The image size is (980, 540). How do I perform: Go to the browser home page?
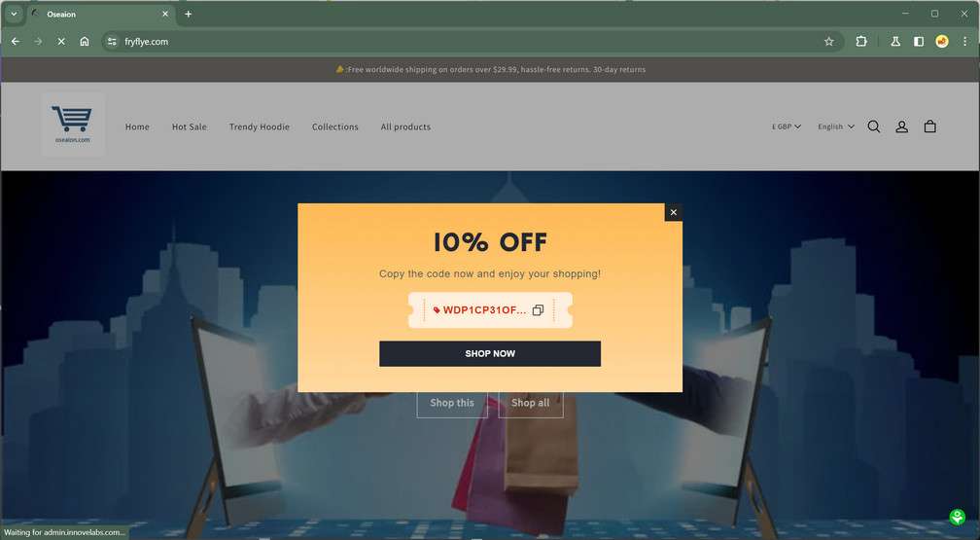(x=85, y=41)
